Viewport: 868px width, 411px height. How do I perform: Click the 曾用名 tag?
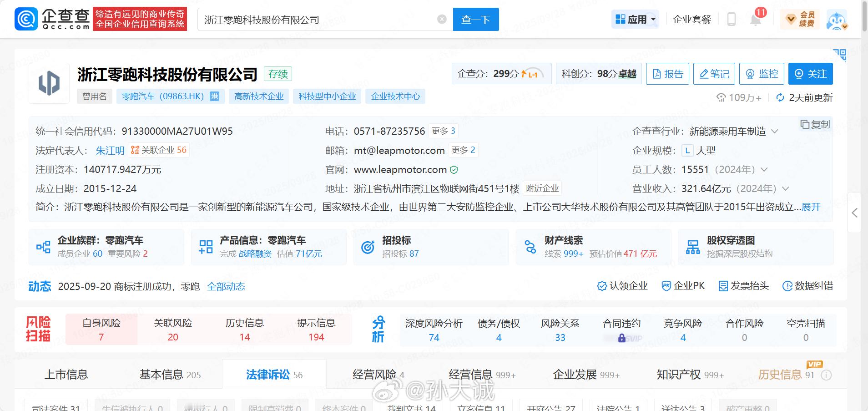point(95,96)
